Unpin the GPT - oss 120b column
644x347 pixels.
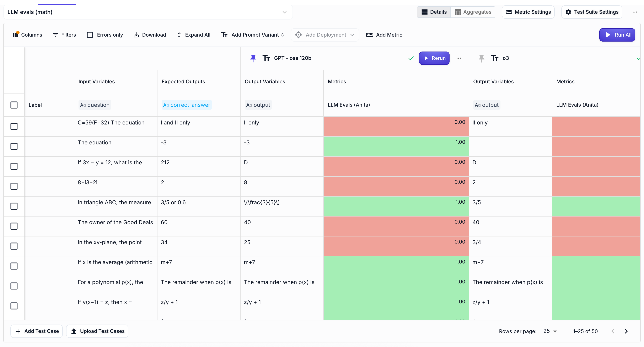tap(253, 58)
